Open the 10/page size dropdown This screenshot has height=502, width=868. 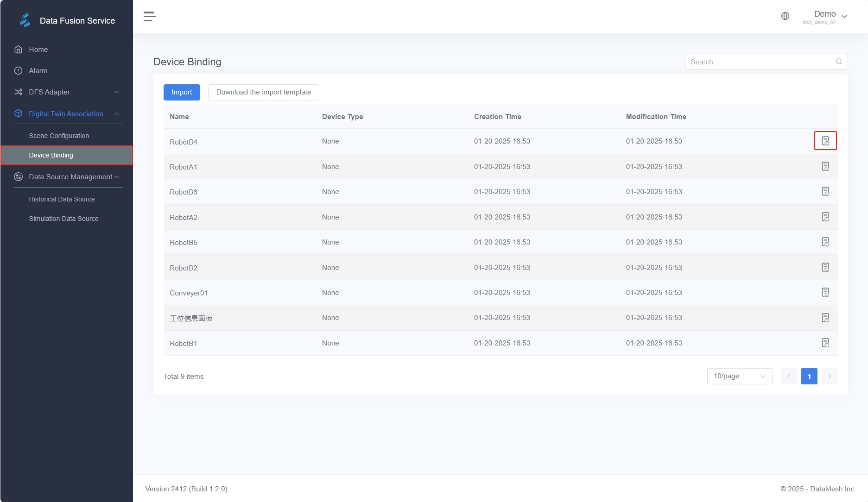(x=739, y=376)
